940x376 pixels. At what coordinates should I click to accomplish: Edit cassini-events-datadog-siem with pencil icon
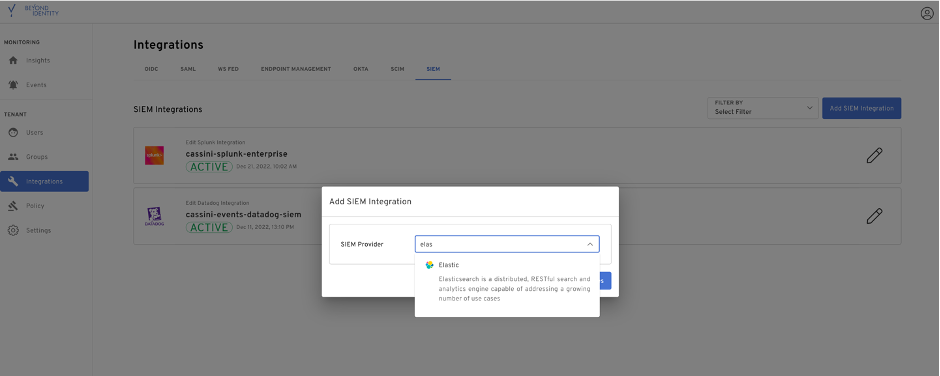click(x=875, y=216)
